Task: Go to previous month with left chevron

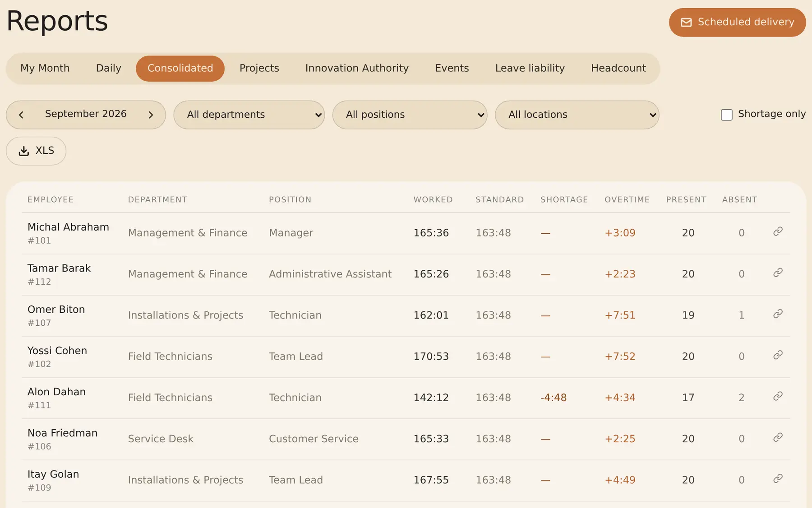Action: [21, 115]
